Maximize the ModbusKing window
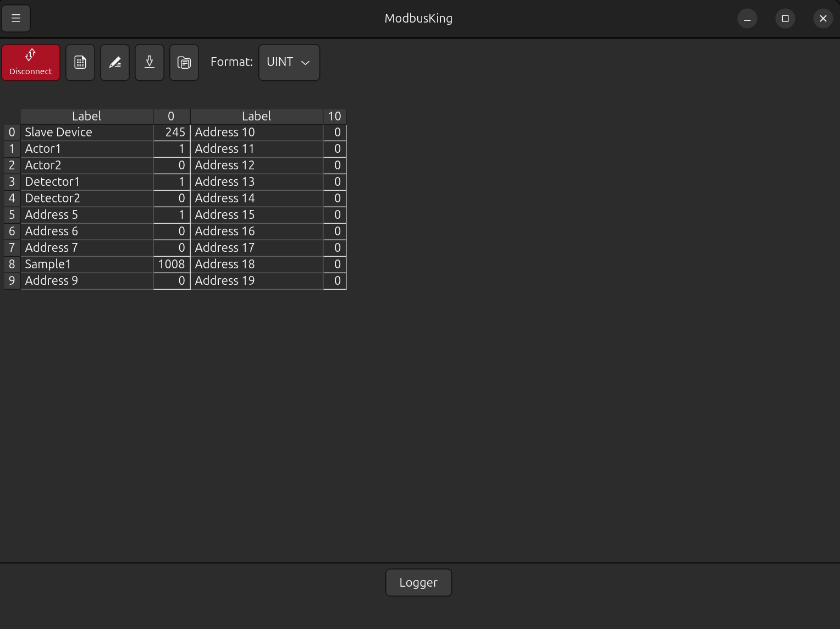 pos(785,19)
